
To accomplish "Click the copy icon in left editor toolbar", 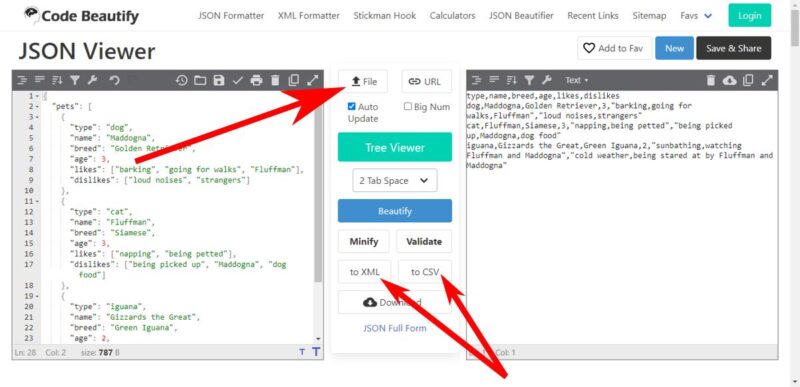I will point(294,80).
